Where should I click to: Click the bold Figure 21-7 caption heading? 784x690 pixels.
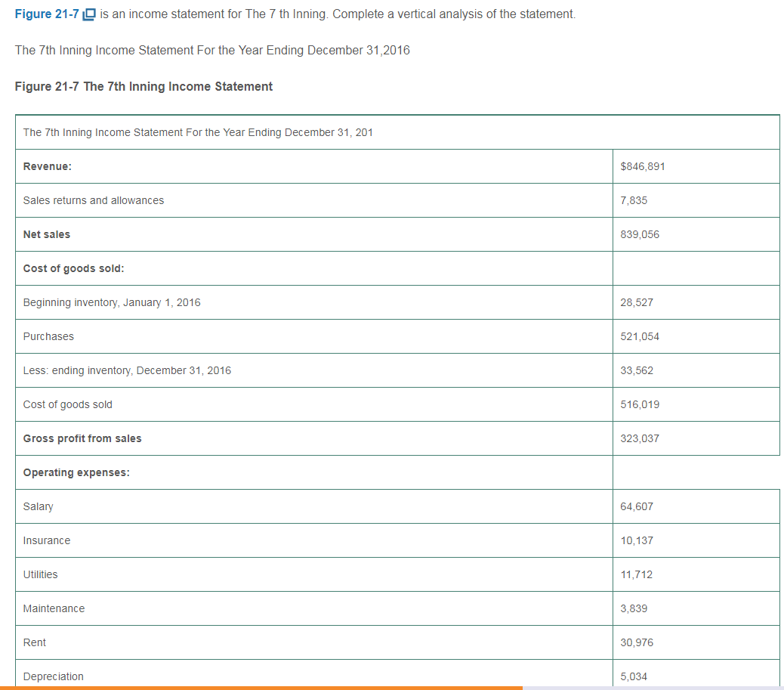coord(144,86)
